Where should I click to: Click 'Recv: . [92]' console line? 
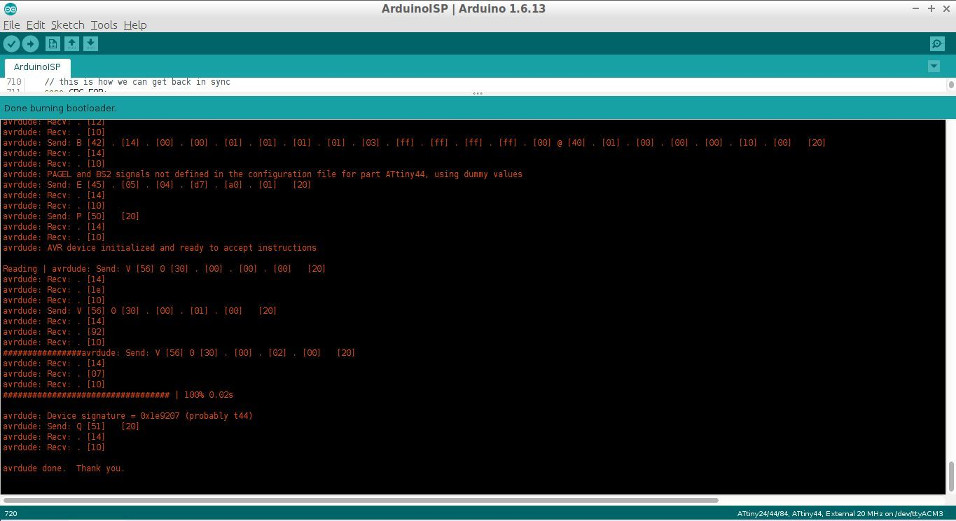click(54, 331)
